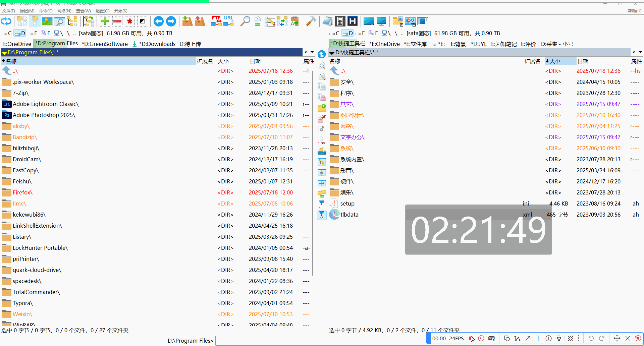Select the shape tool in recorder bar
Screen dimensions: 644x346
click(x=507, y=338)
